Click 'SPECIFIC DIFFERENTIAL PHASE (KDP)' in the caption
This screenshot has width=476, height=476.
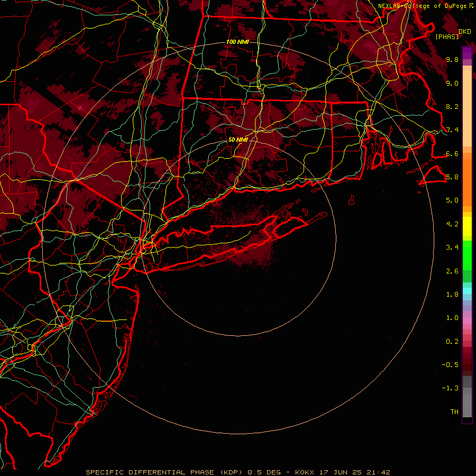point(164,472)
